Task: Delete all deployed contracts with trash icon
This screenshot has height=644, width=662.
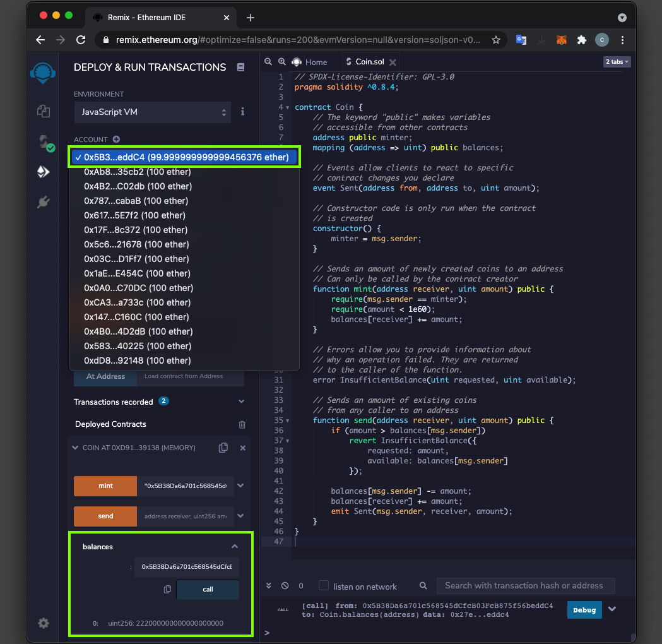Action: [242, 424]
